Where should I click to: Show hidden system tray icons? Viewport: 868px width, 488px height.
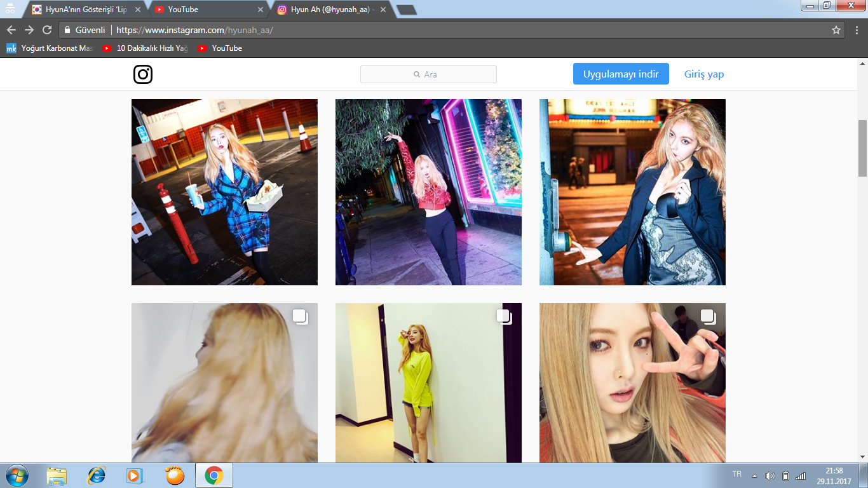(754, 476)
